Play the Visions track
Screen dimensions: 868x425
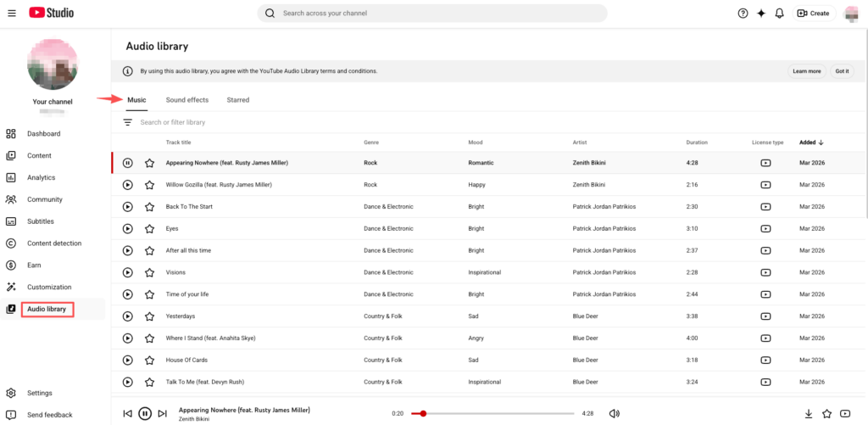click(x=127, y=272)
